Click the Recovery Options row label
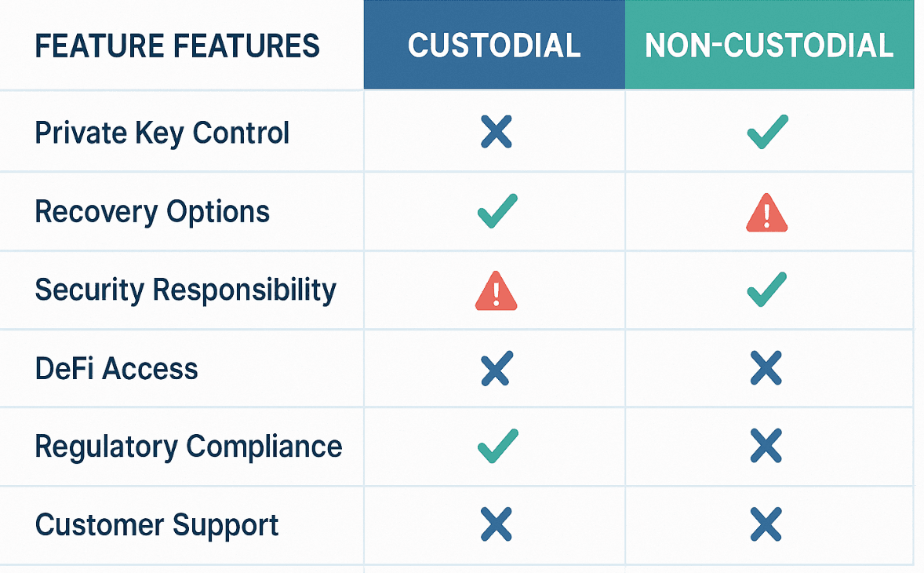The image size is (924, 573). tap(152, 212)
